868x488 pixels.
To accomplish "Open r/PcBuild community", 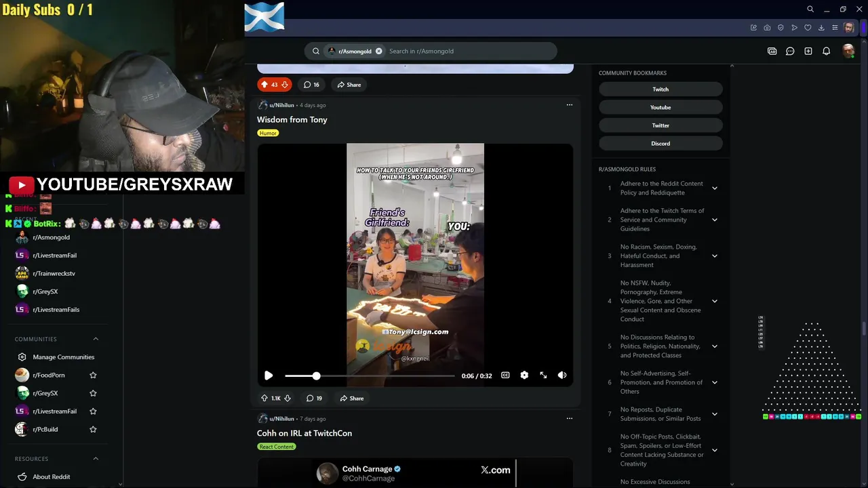I will click(45, 429).
